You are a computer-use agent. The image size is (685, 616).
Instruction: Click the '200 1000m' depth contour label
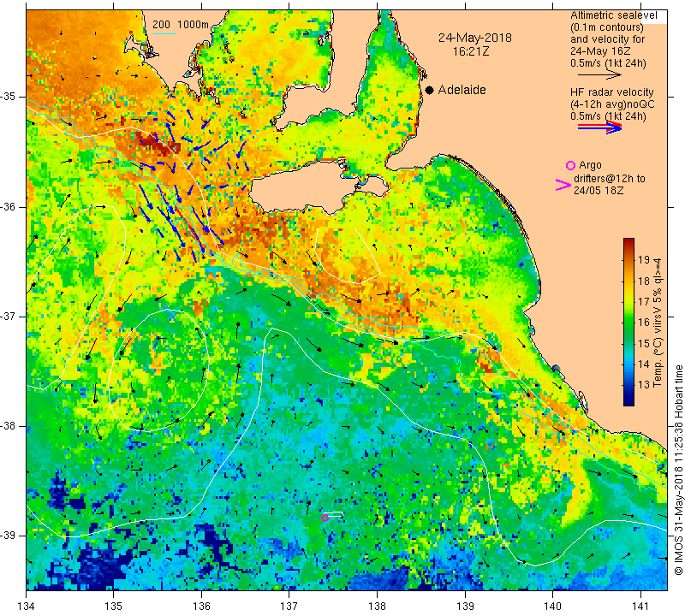click(181, 25)
